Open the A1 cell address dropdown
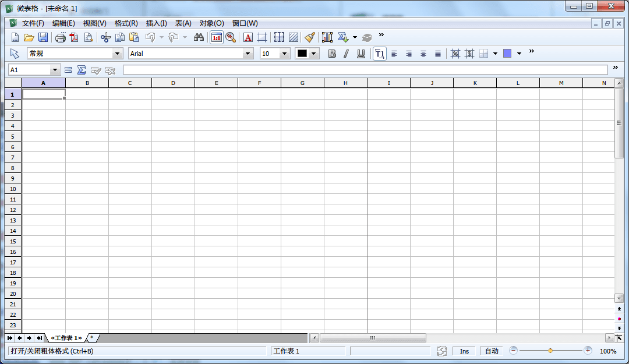629x364 pixels. pyautogui.click(x=55, y=70)
